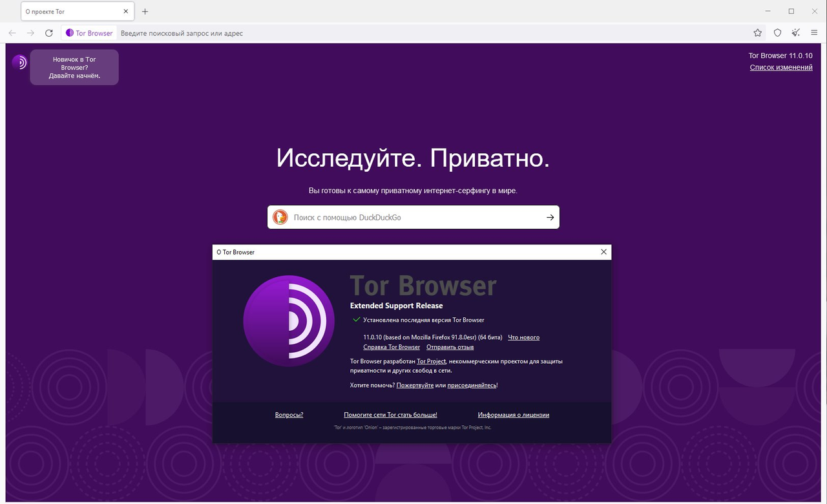Click 'Установлена последняя версия Tor Browser' status text

[423, 320]
